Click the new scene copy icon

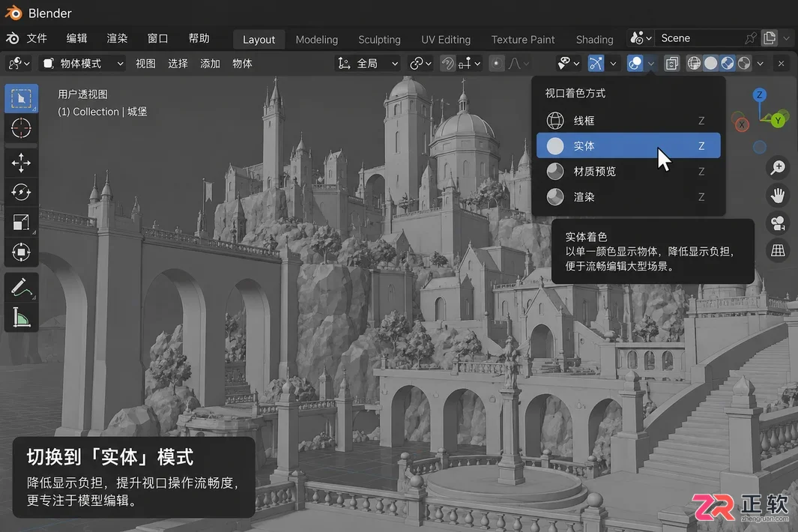[770, 38]
